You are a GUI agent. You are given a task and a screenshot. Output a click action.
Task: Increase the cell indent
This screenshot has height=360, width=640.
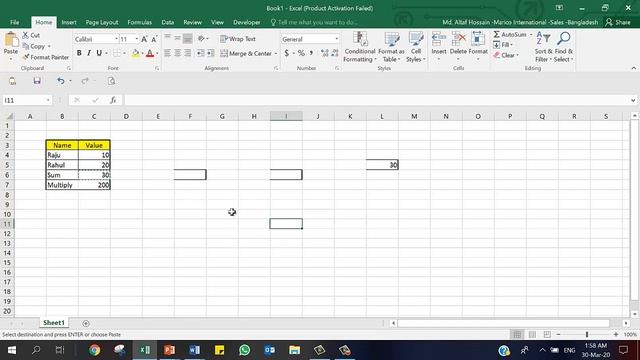[211, 53]
